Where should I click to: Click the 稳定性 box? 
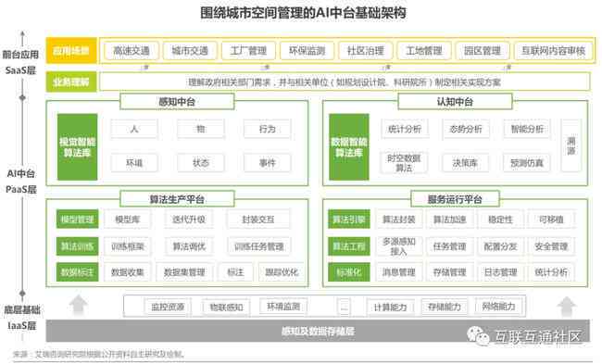pos(500,220)
